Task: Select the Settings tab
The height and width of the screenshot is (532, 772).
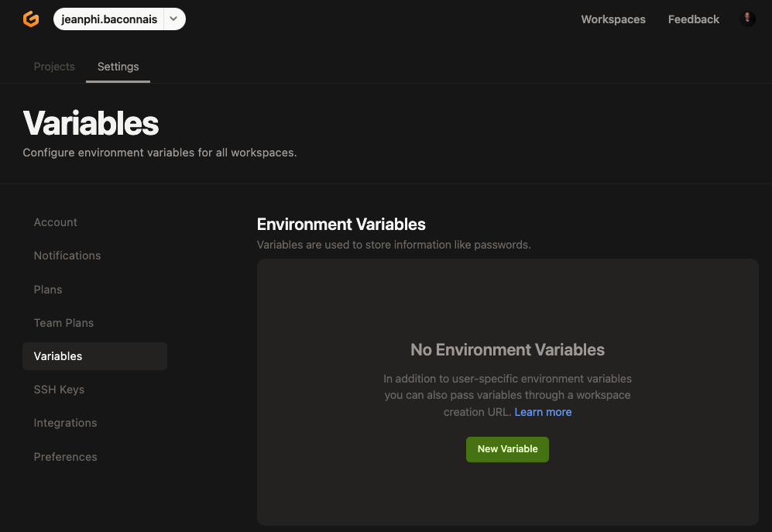Action: [x=118, y=67]
